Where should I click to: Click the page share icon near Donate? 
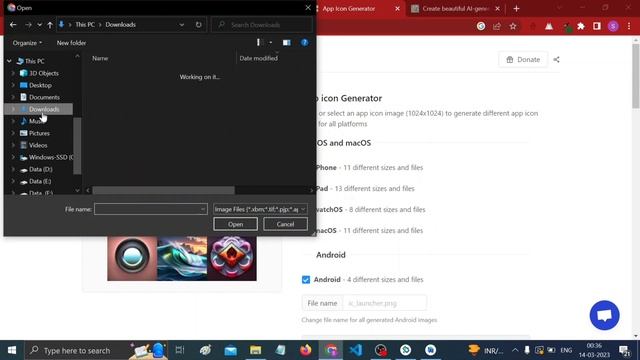point(556,60)
